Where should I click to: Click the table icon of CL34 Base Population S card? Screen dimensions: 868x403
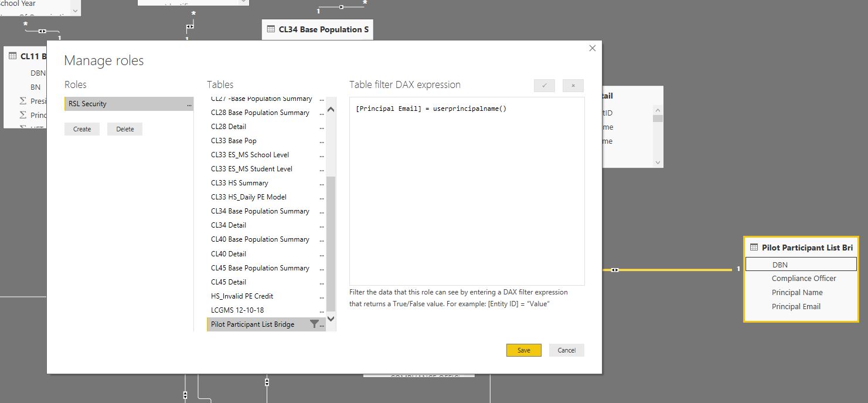coord(271,29)
